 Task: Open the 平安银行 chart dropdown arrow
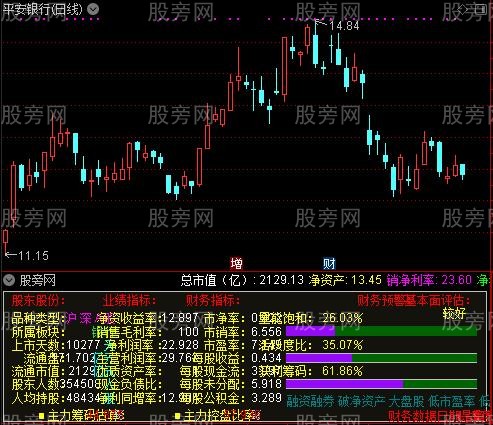(93, 9)
